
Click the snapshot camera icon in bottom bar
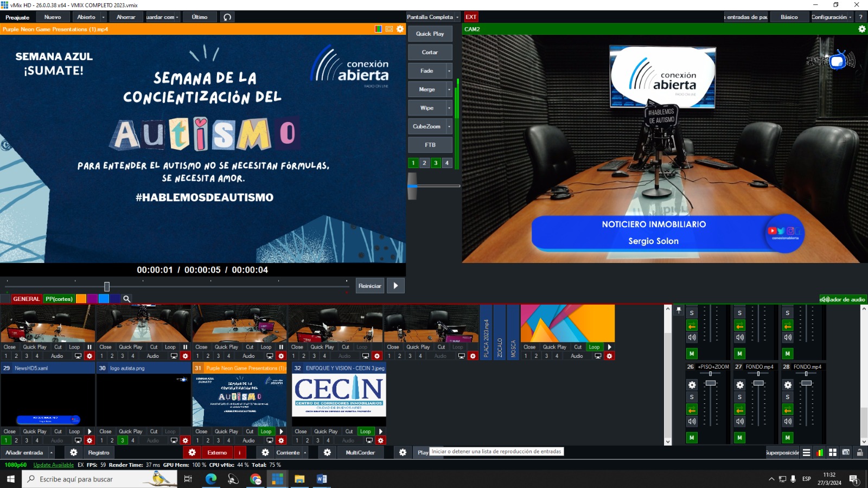point(846,452)
